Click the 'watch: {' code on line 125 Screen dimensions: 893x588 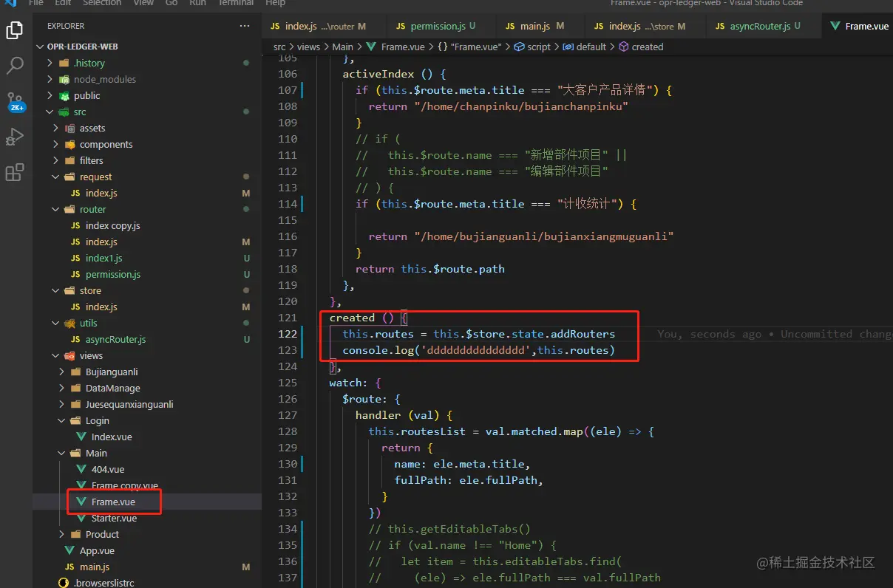pyautogui.click(x=355, y=383)
